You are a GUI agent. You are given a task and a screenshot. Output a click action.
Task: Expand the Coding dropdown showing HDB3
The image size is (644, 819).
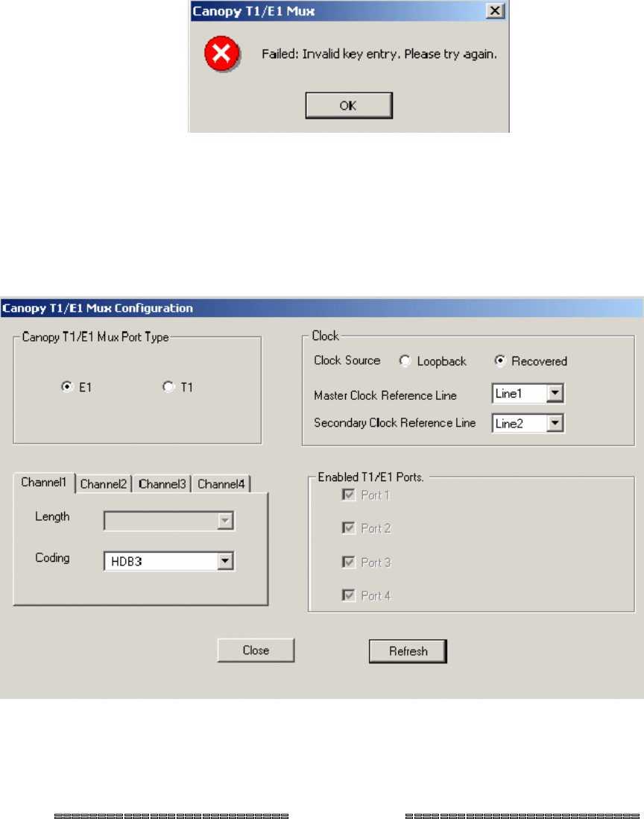225,562
